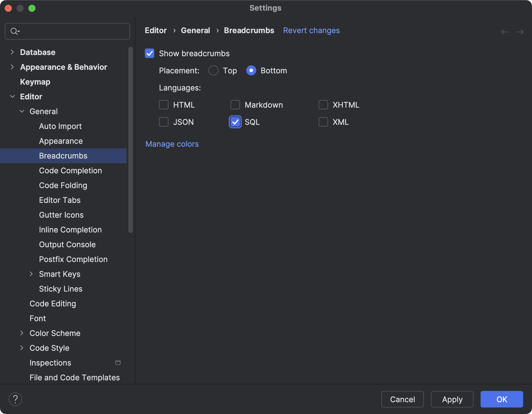
Task: Enable Markdown breadcrumbs
Action: (x=235, y=105)
